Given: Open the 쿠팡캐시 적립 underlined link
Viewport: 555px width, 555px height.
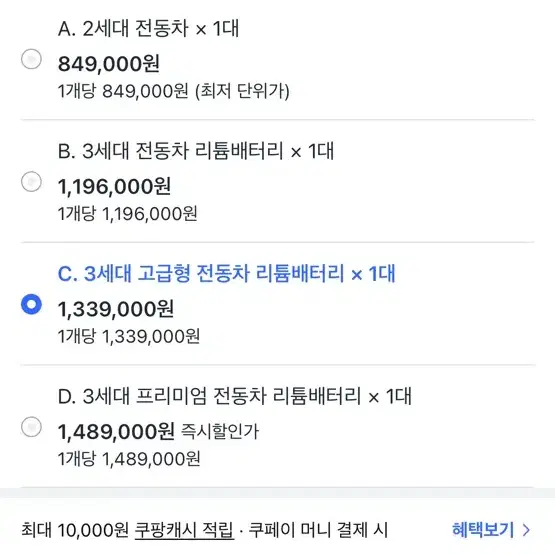Looking at the screenshot, I should 184,530.
